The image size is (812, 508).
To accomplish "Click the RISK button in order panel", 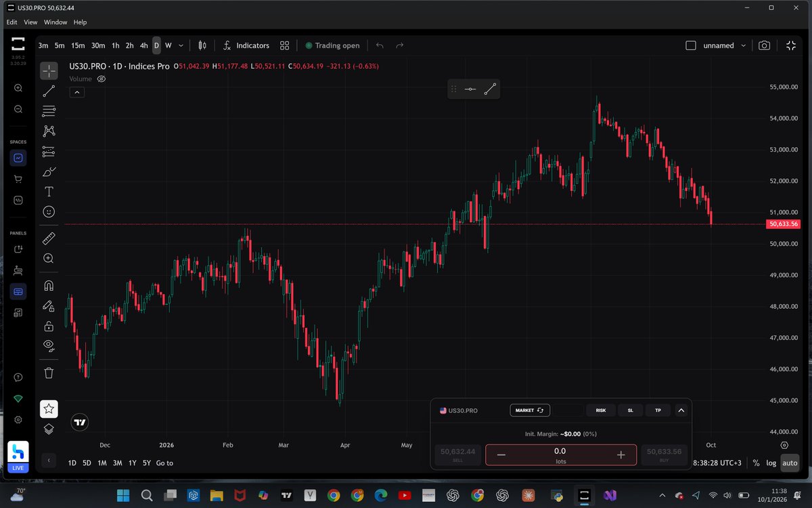I will point(601,410).
